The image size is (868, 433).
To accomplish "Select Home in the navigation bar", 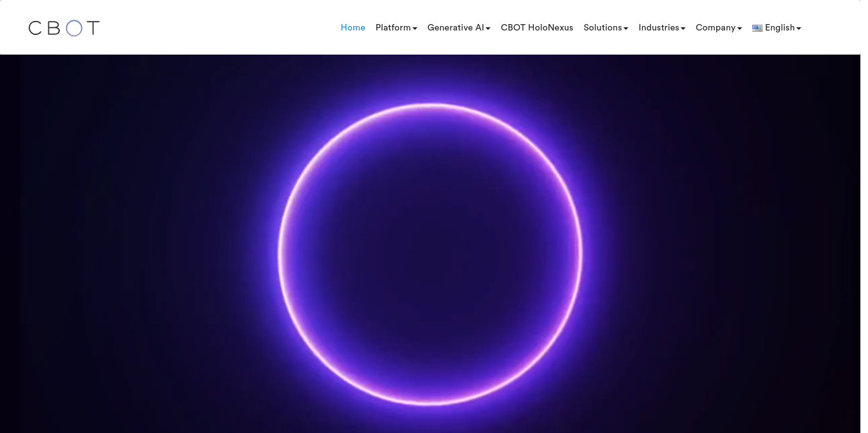I will [x=353, y=27].
